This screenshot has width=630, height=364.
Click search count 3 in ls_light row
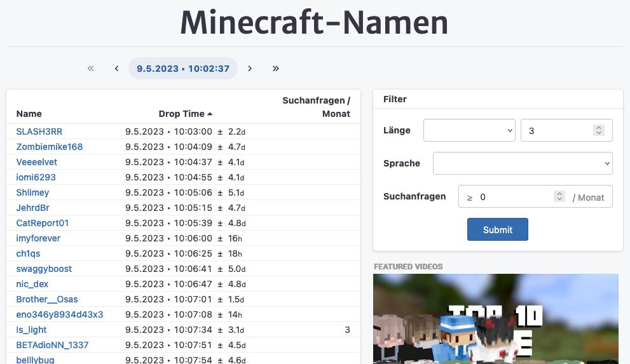point(347,330)
